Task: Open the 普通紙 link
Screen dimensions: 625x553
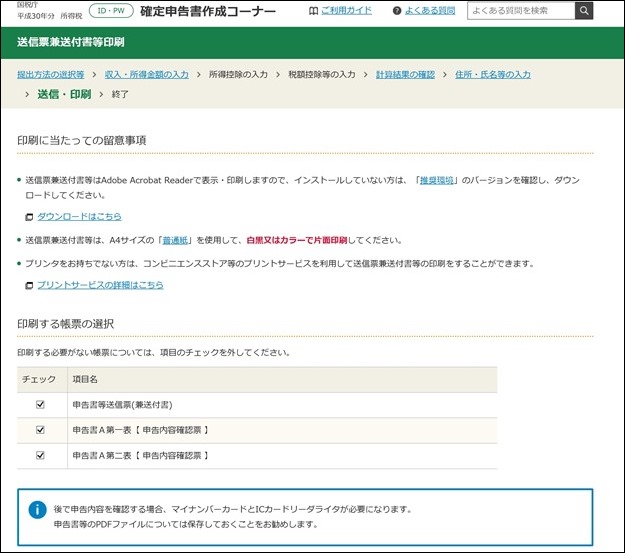Action: point(175,240)
